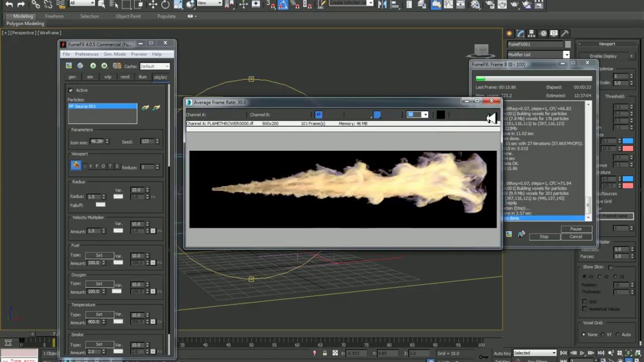Switch to the sim tab in FumeFX
The width and height of the screenshot is (644, 362).
[90, 77]
